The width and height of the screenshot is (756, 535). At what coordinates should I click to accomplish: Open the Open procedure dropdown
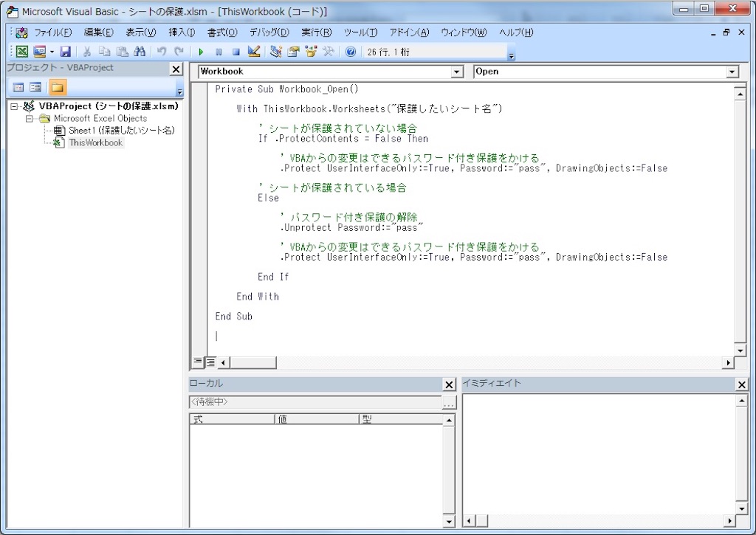click(x=732, y=72)
